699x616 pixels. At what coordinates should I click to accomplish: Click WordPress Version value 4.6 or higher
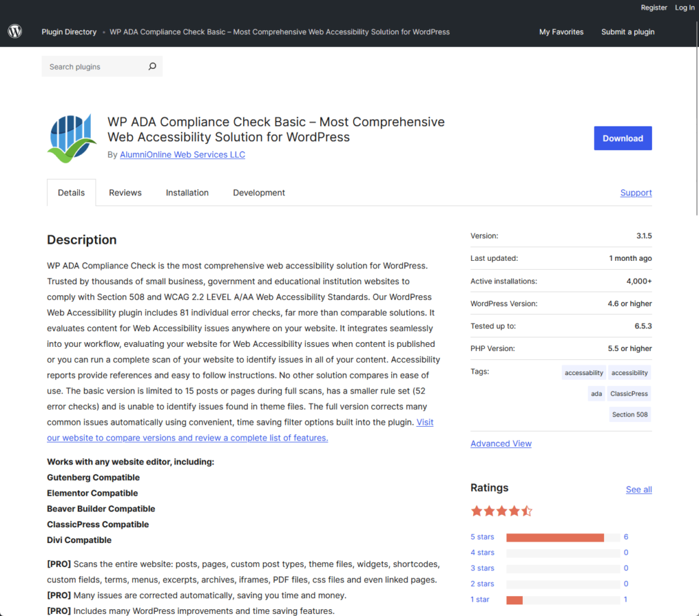click(629, 303)
